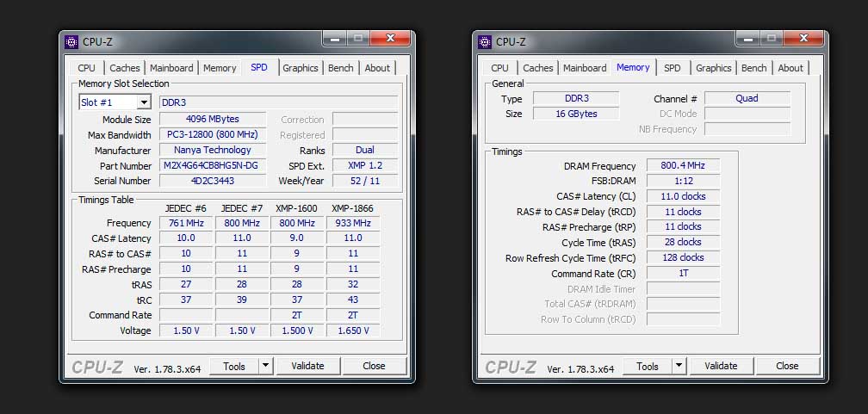Click Channel # value Quad
Viewport: 868px width, 414px height.
(x=747, y=98)
